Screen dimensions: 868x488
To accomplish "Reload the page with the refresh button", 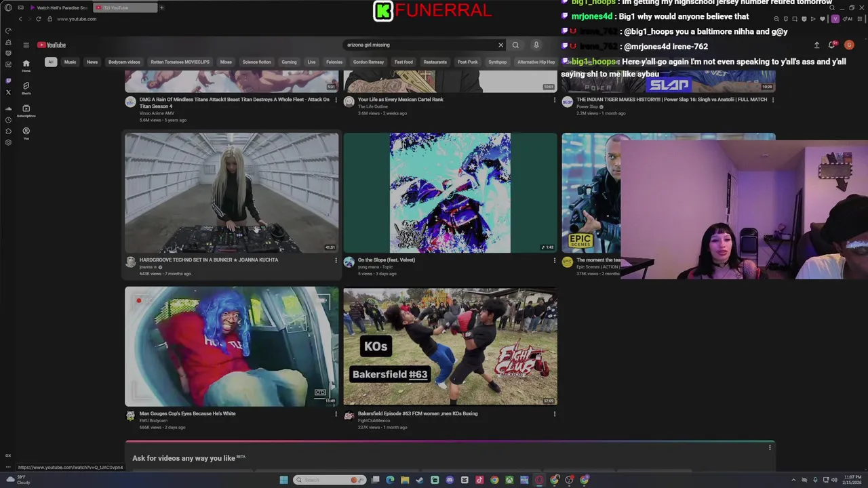I will (38, 19).
